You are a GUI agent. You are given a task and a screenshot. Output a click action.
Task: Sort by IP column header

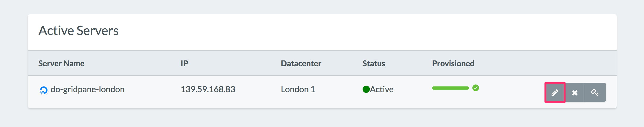click(184, 63)
